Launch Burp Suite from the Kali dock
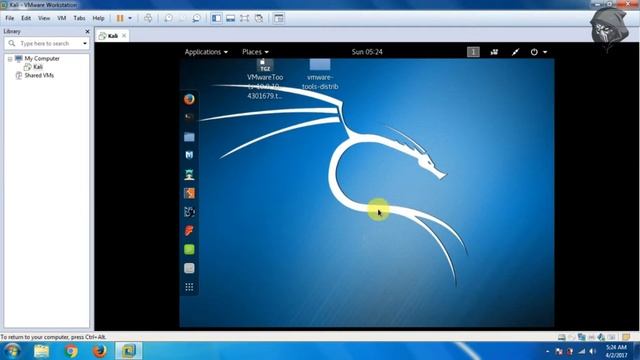The image size is (640, 360). [x=189, y=193]
